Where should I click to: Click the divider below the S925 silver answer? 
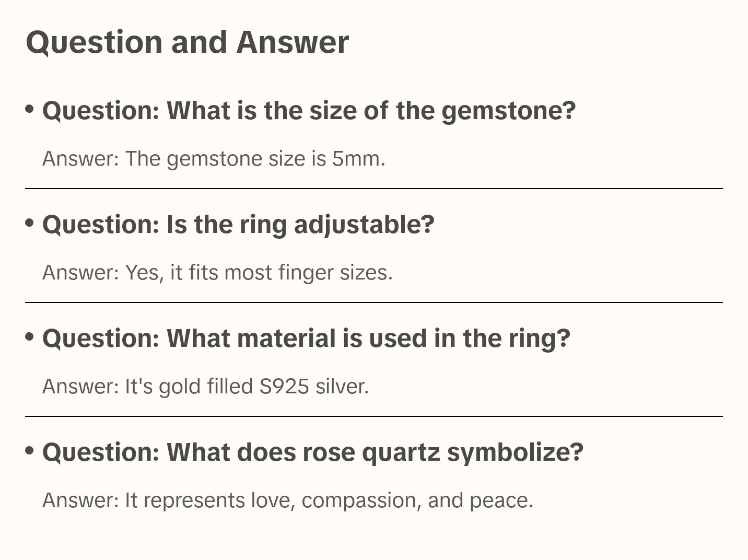point(373,416)
